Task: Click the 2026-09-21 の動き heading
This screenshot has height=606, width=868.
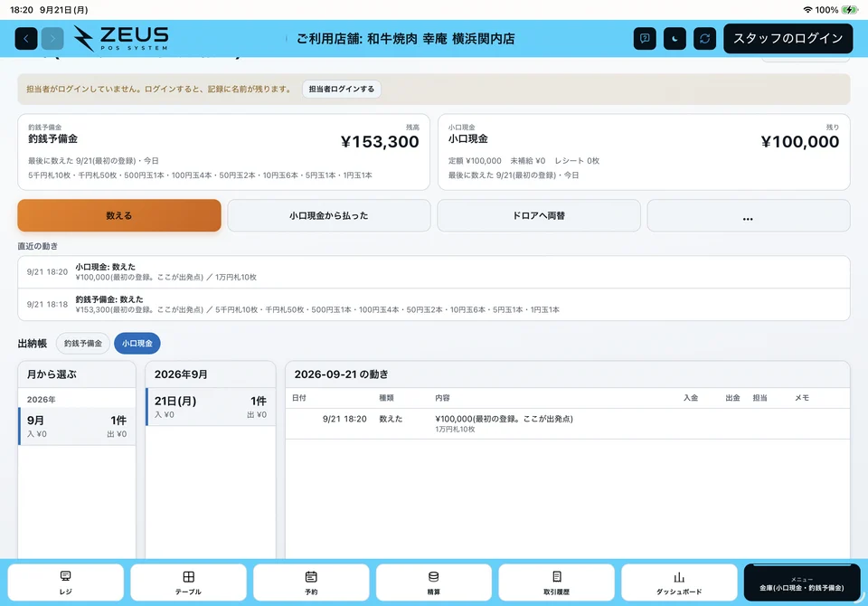Action: tap(342, 374)
